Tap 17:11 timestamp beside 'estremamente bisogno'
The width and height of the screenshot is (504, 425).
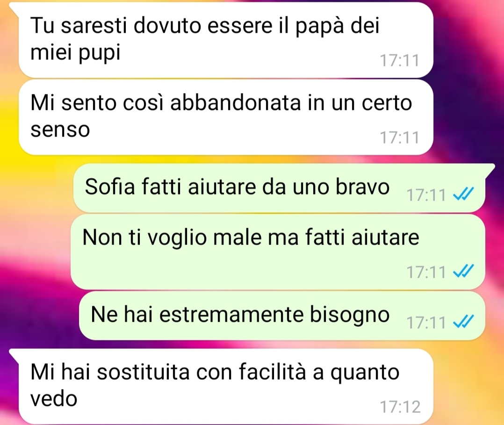[x=426, y=322]
